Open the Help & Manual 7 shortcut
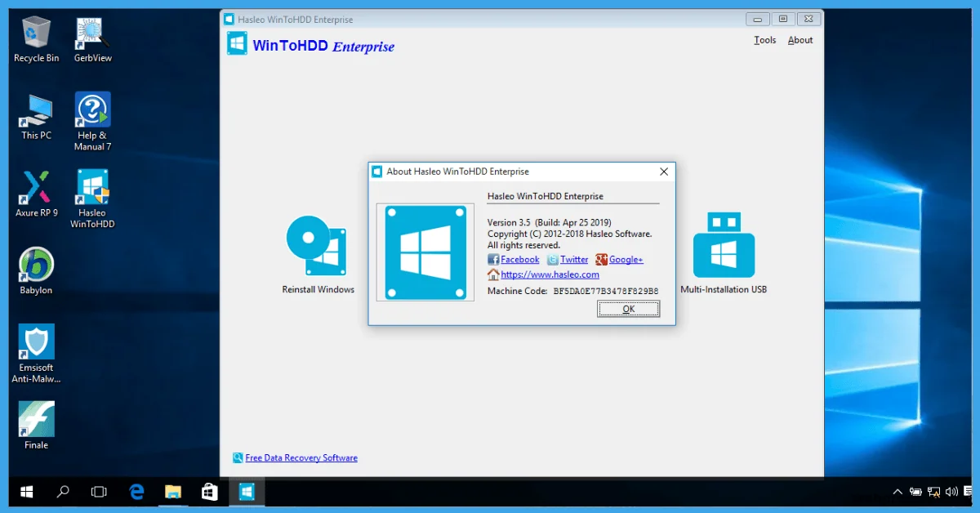Screen dimensions: 980x513 (x=93, y=121)
